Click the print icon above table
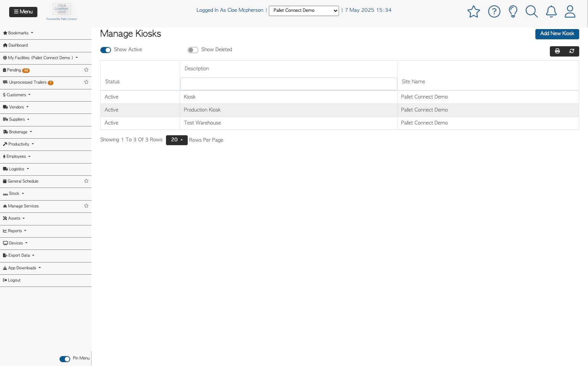 tap(557, 51)
